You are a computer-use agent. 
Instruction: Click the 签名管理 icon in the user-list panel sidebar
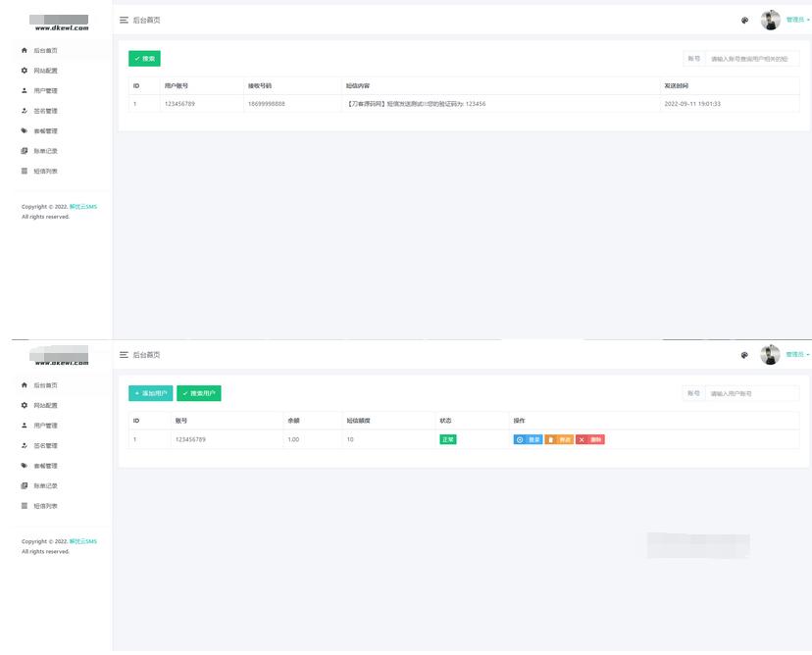25,445
